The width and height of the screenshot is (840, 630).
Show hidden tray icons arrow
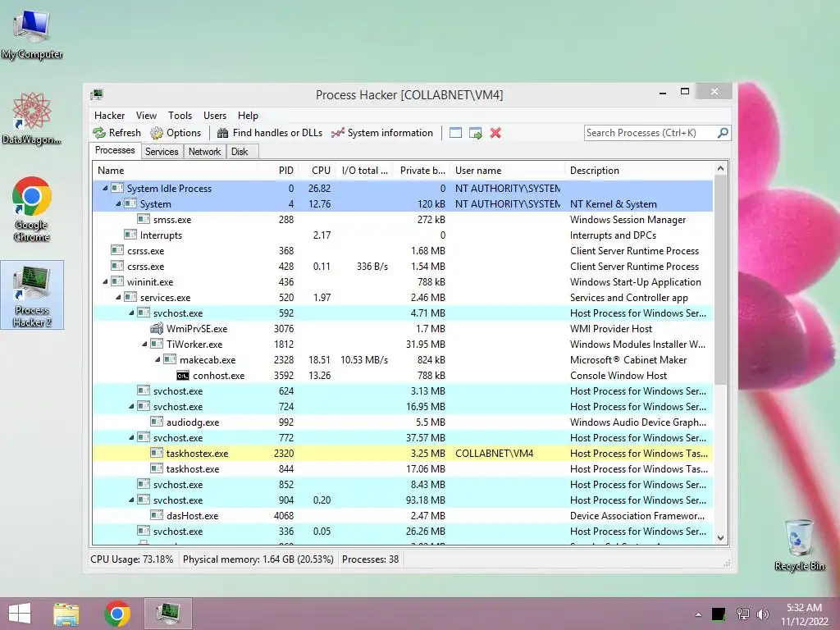(698, 614)
